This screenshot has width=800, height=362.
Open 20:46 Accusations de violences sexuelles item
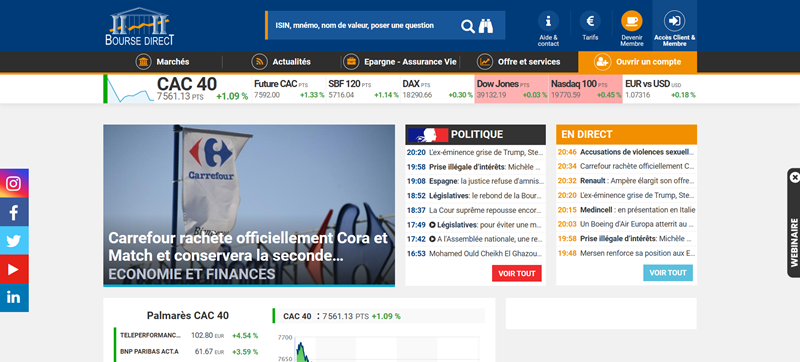pos(627,152)
